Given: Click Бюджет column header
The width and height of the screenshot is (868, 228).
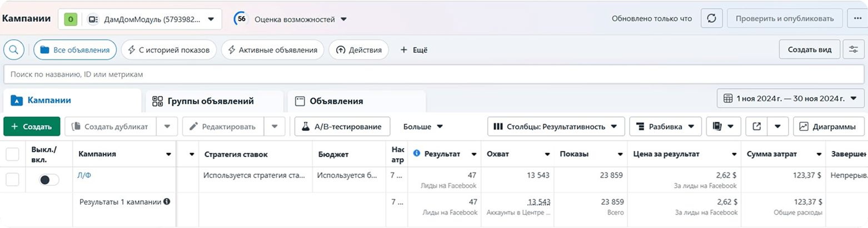Looking at the screenshot, I should click(x=334, y=154).
